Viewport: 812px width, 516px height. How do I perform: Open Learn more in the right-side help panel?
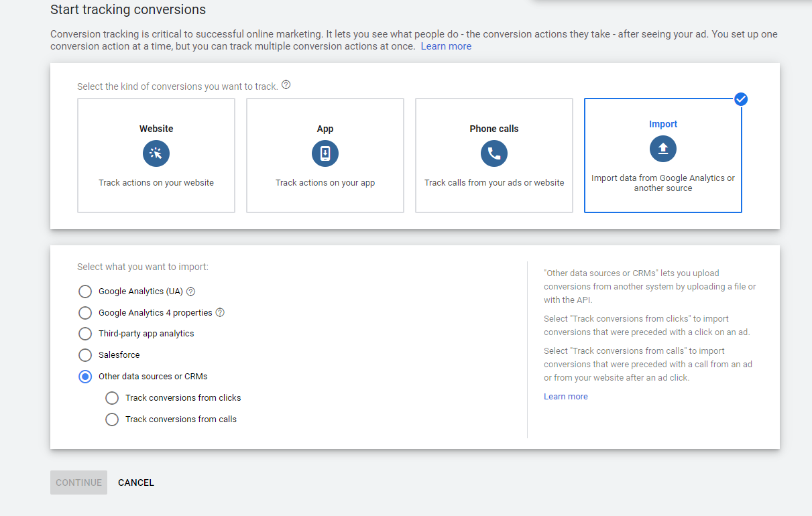click(565, 396)
